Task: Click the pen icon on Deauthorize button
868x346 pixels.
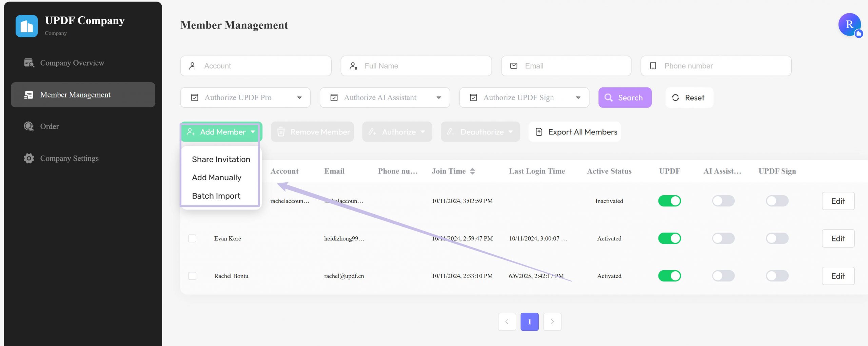Action: [450, 132]
